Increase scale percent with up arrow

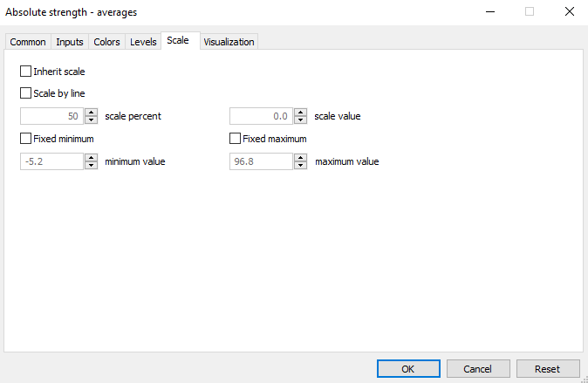tap(91, 112)
